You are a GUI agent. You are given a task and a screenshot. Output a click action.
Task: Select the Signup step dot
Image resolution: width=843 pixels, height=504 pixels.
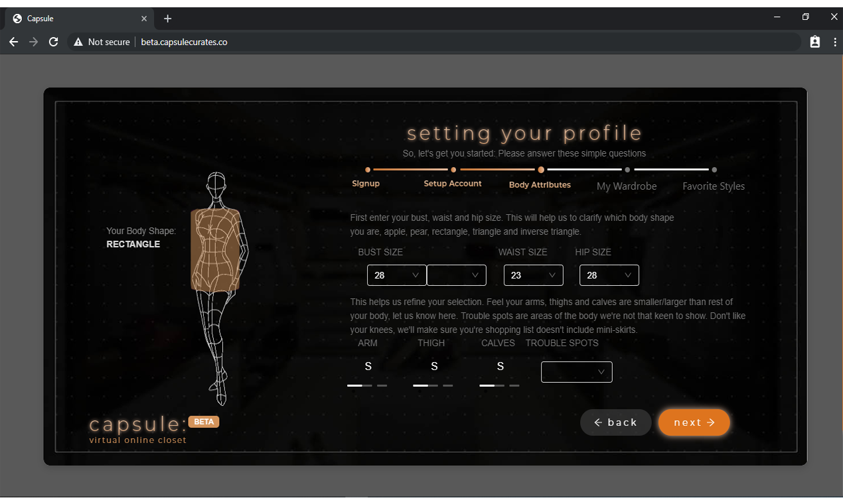(367, 170)
